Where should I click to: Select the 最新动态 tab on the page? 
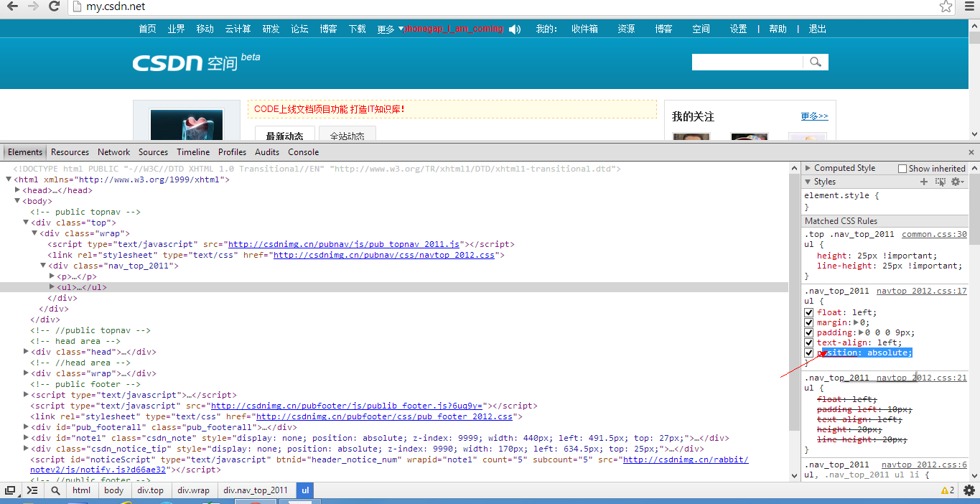284,135
